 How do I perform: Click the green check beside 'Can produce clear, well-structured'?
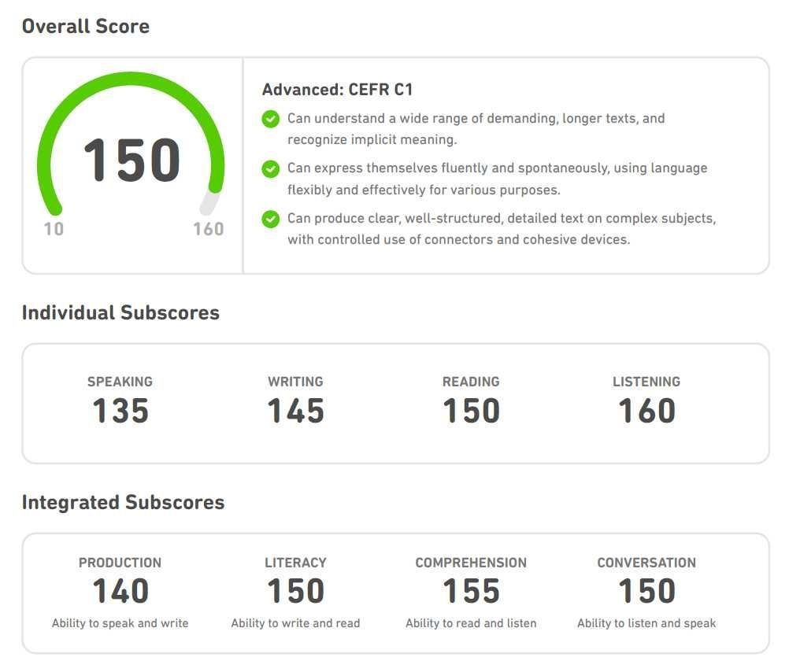pos(271,219)
